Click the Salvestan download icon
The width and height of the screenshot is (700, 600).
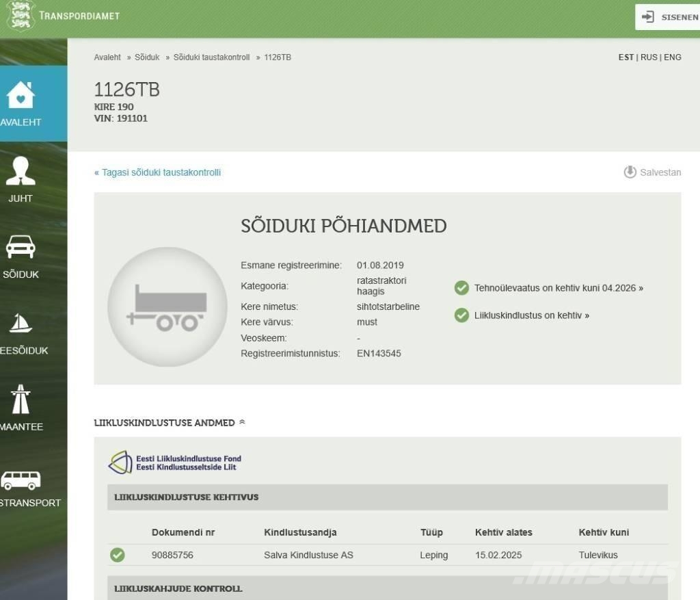[x=630, y=172]
